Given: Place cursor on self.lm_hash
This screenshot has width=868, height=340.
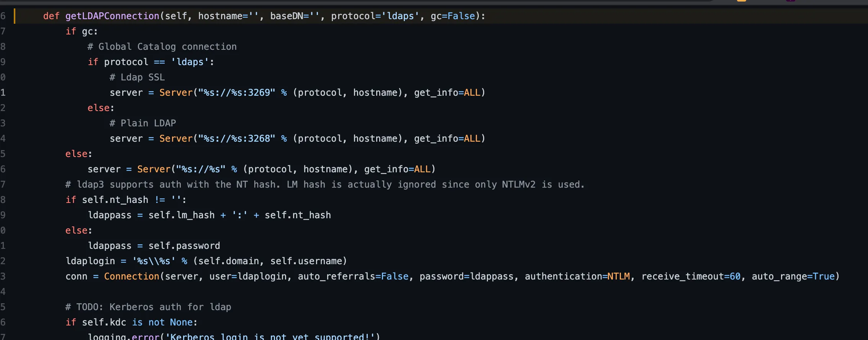Looking at the screenshot, I should 181,215.
